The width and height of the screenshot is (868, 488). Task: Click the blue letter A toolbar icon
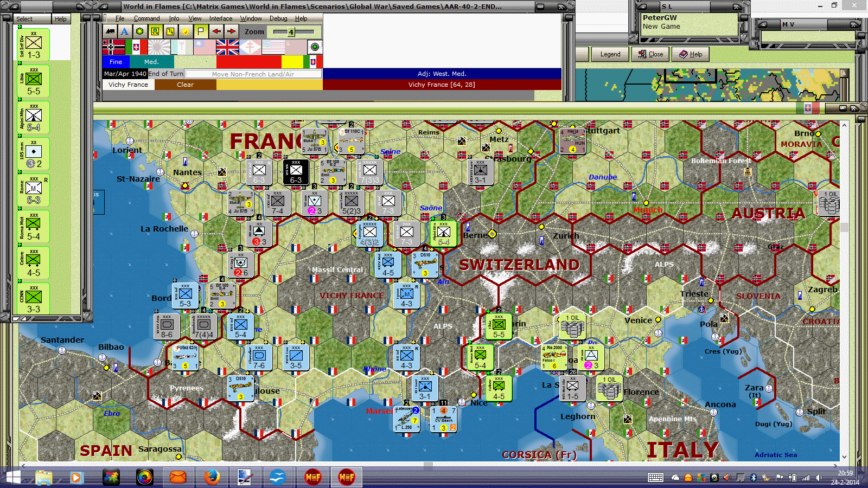click(x=124, y=31)
